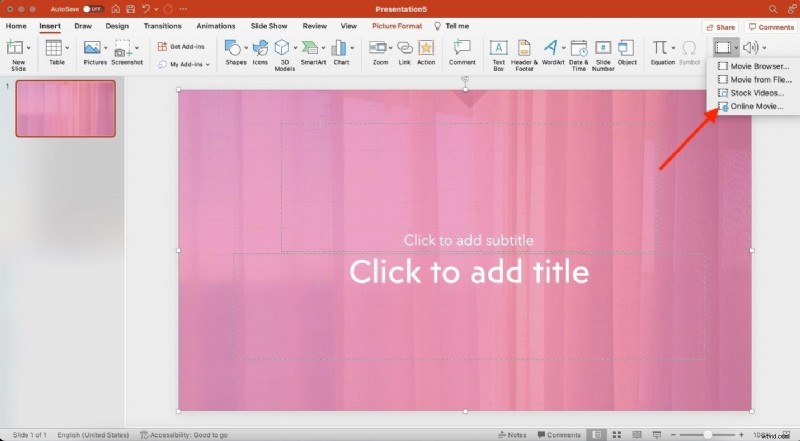Image resolution: width=800 pixels, height=441 pixels.
Task: Choose Movie from File menu item
Action: [x=753, y=79]
